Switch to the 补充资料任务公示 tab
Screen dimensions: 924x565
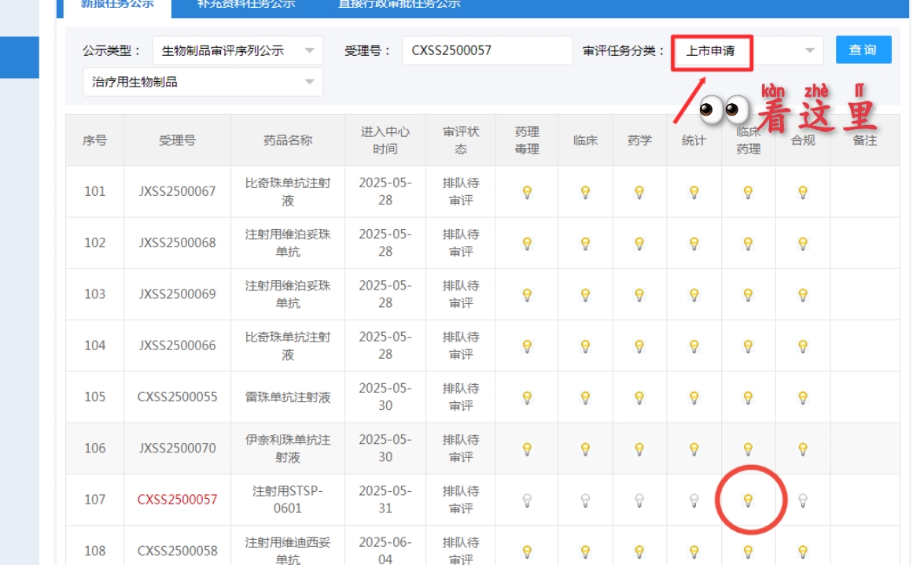pos(245,5)
